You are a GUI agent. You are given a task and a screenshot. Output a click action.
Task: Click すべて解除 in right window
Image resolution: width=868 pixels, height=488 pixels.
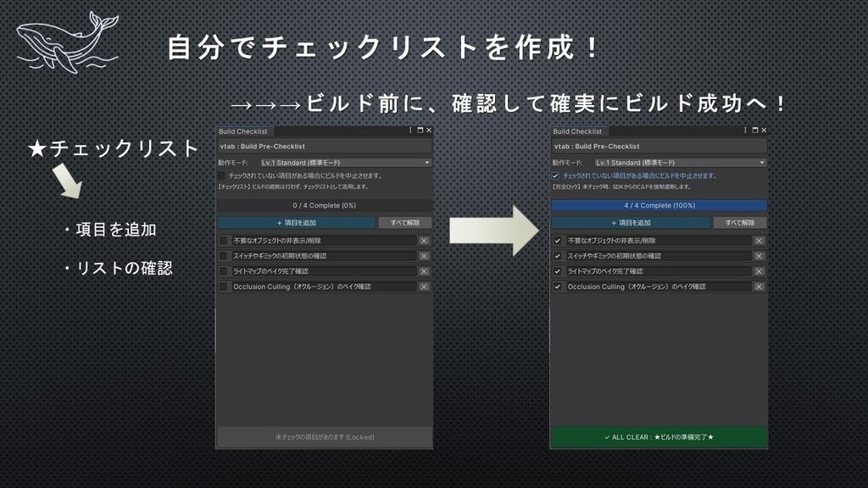(740, 223)
